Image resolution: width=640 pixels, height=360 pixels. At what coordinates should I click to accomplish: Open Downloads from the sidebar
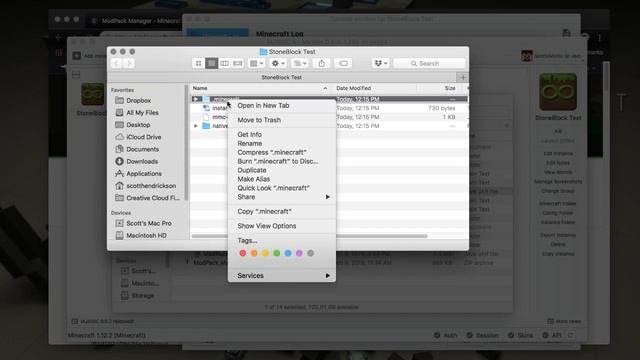pyautogui.click(x=142, y=162)
